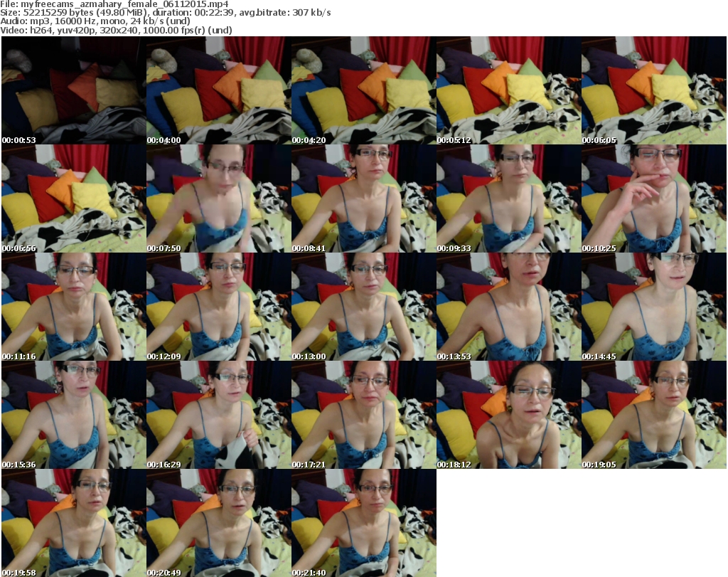Open the frame labeled 00:06:56
This screenshot has height=577, width=728.
click(73, 198)
